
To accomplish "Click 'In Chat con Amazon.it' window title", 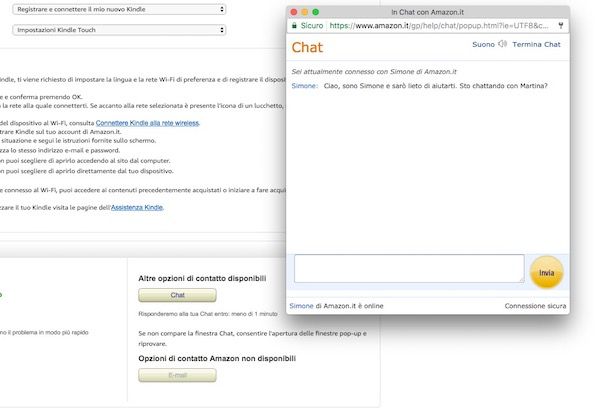I will click(x=427, y=12).
